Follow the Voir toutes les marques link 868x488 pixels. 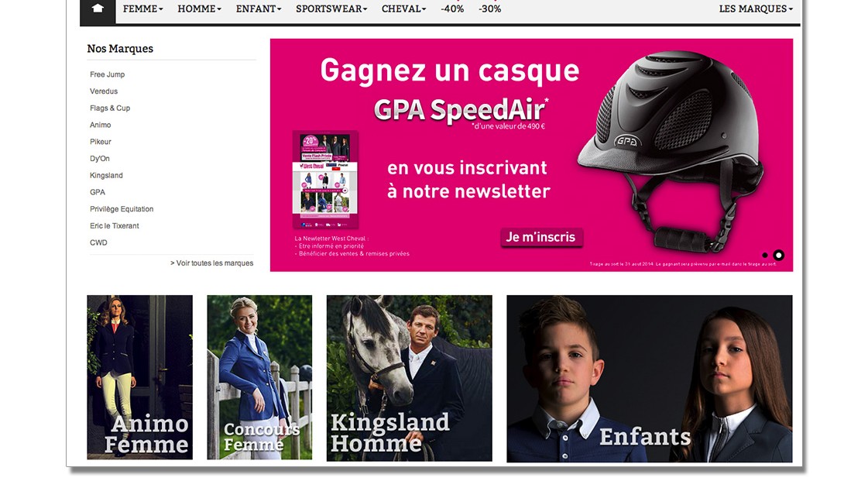(x=211, y=263)
